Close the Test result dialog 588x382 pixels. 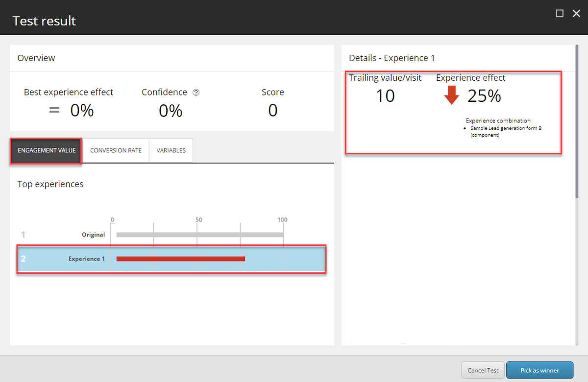tap(576, 14)
